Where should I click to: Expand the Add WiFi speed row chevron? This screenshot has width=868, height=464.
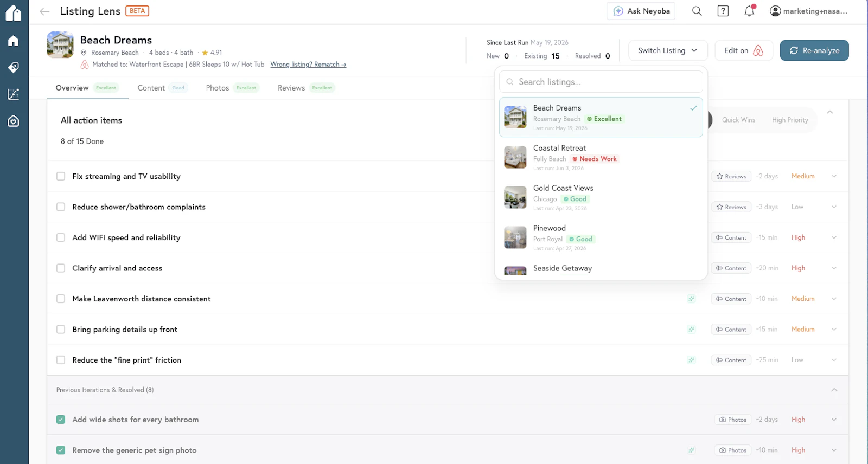click(834, 237)
